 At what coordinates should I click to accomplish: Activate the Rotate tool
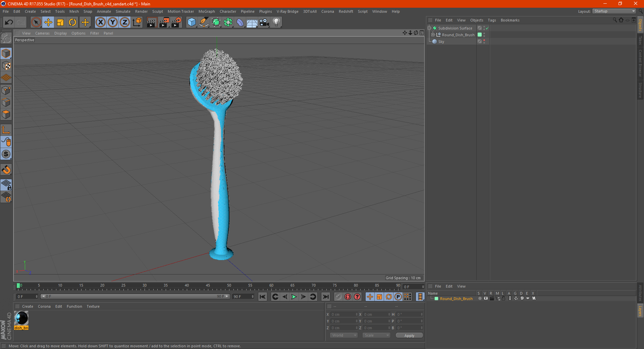72,22
